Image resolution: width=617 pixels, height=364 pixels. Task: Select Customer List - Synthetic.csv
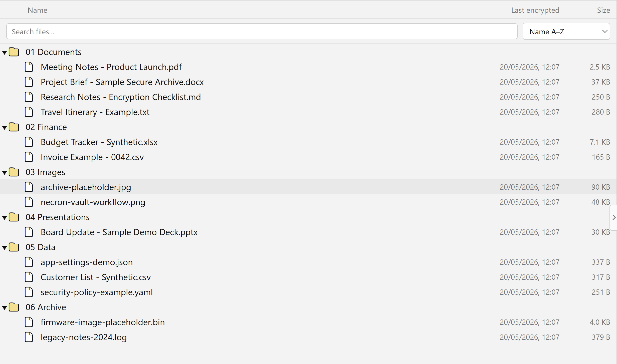[96, 277]
